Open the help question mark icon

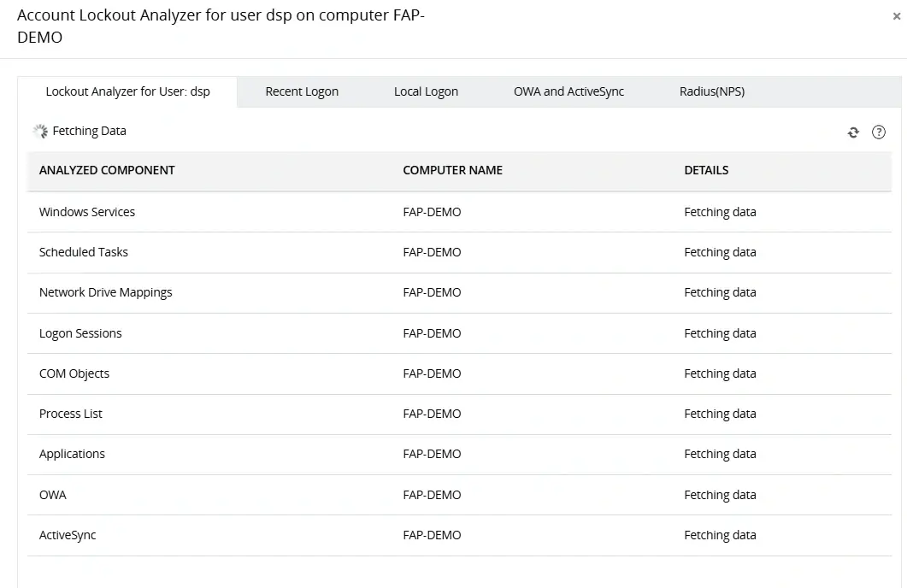click(878, 132)
